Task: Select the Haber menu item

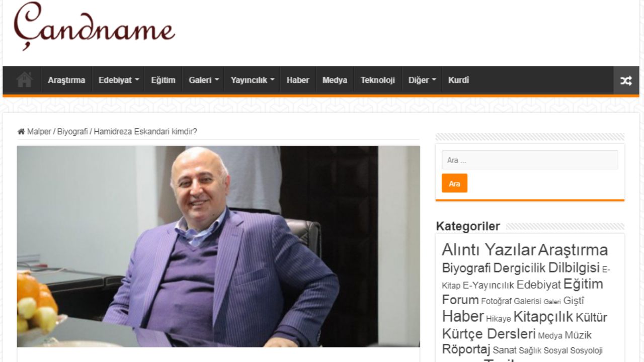Action: (298, 80)
